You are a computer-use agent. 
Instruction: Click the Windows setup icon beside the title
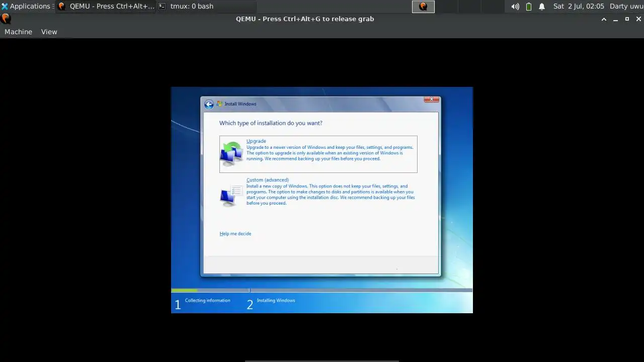pyautogui.click(x=219, y=104)
